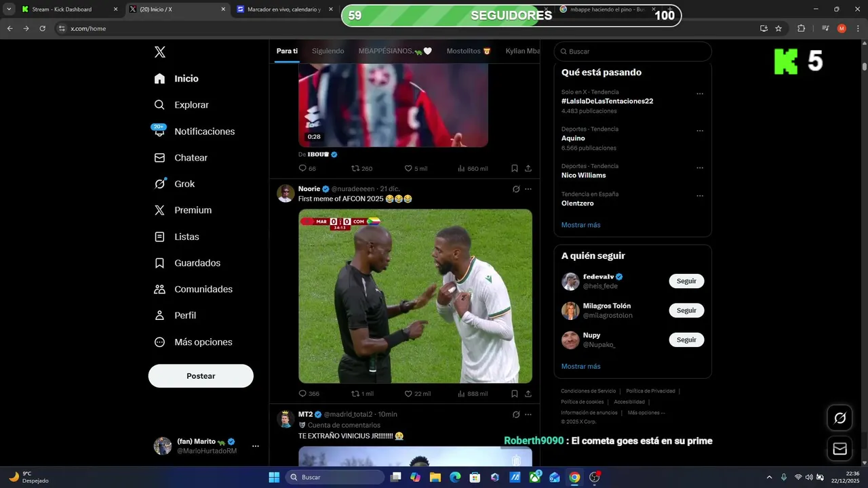Expand Más opciones menu
Image resolution: width=868 pixels, height=488 pixels.
tap(193, 342)
